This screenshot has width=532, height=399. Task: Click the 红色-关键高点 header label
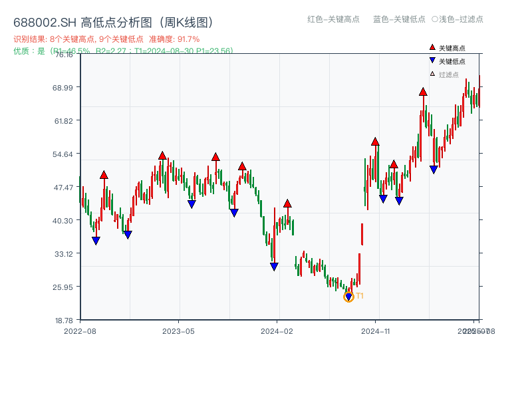[333, 19]
